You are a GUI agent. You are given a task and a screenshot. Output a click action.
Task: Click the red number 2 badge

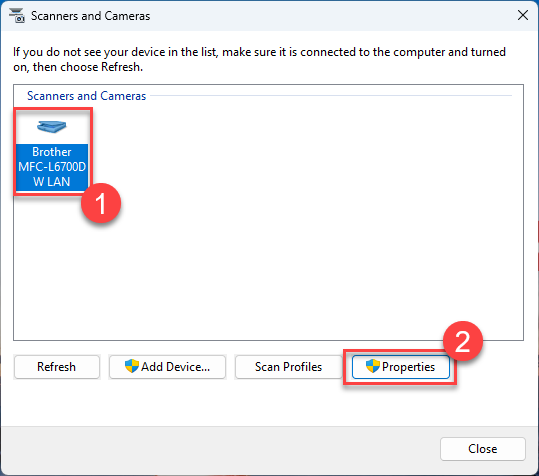[463, 341]
